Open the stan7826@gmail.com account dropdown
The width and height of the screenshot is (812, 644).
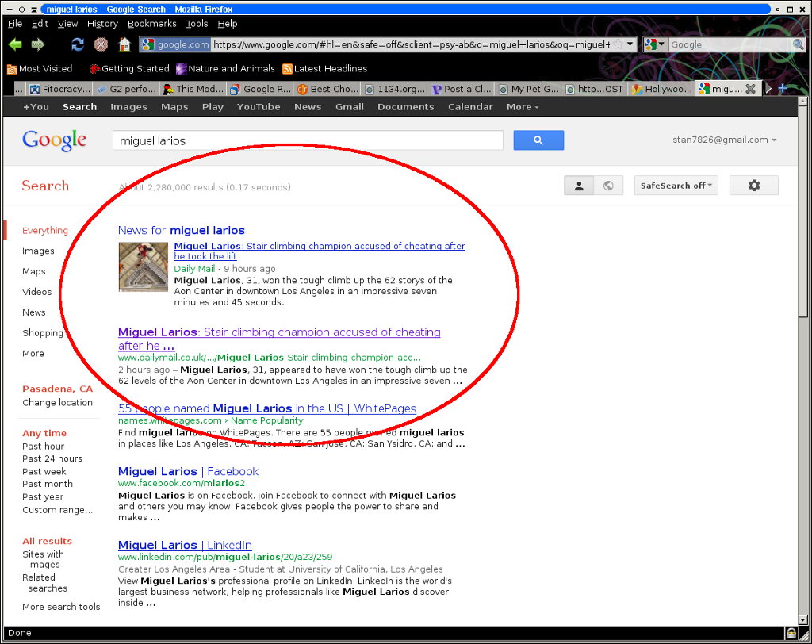coord(725,140)
